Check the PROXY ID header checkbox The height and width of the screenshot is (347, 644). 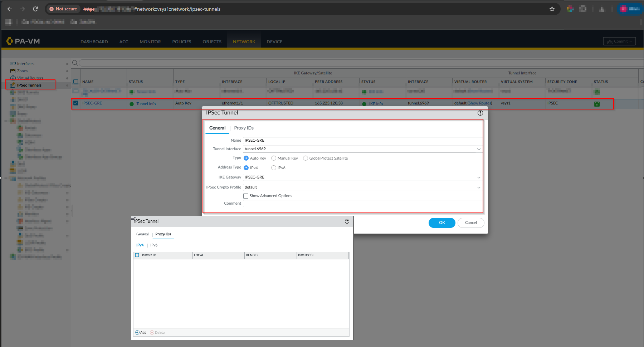pos(137,255)
